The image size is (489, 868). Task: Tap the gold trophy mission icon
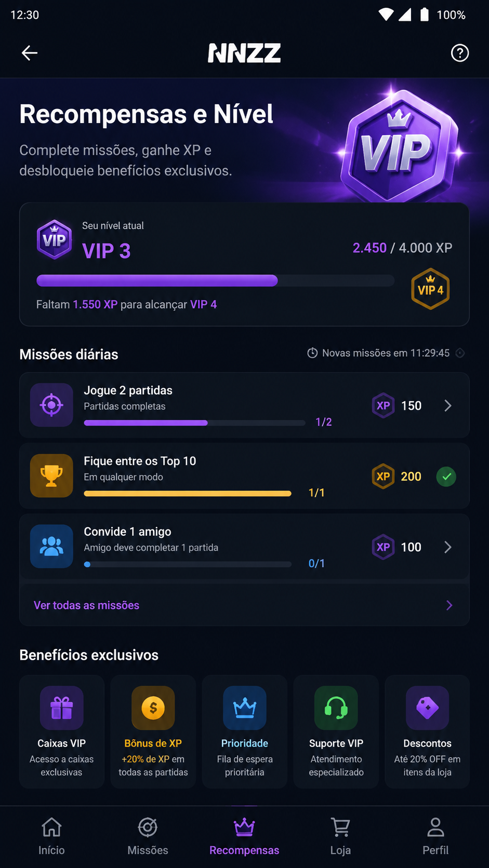click(51, 476)
